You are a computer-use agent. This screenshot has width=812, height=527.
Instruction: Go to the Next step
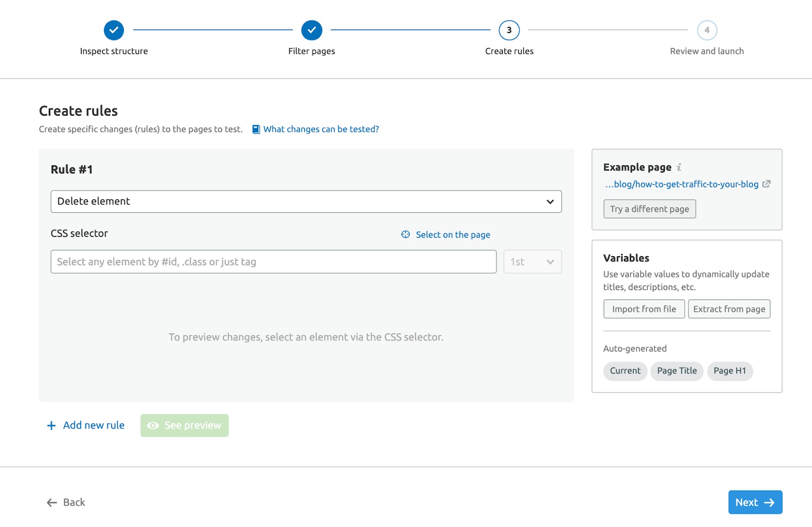(x=755, y=502)
